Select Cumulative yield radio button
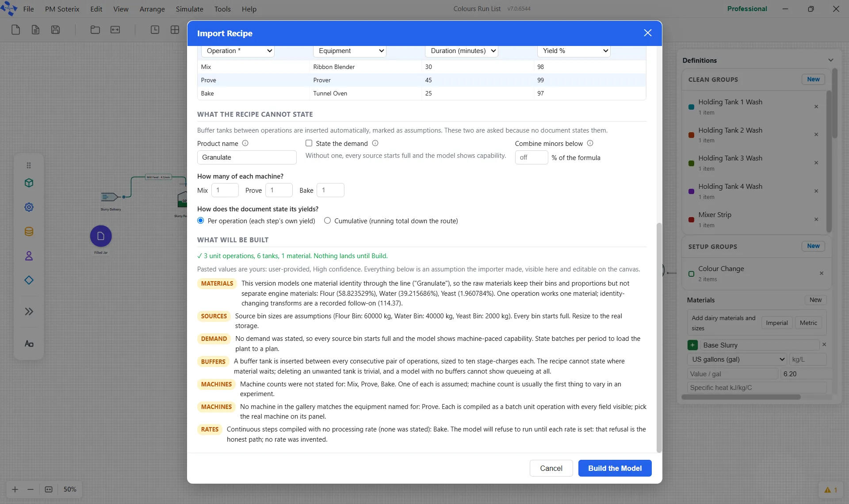This screenshot has width=849, height=504. click(327, 221)
